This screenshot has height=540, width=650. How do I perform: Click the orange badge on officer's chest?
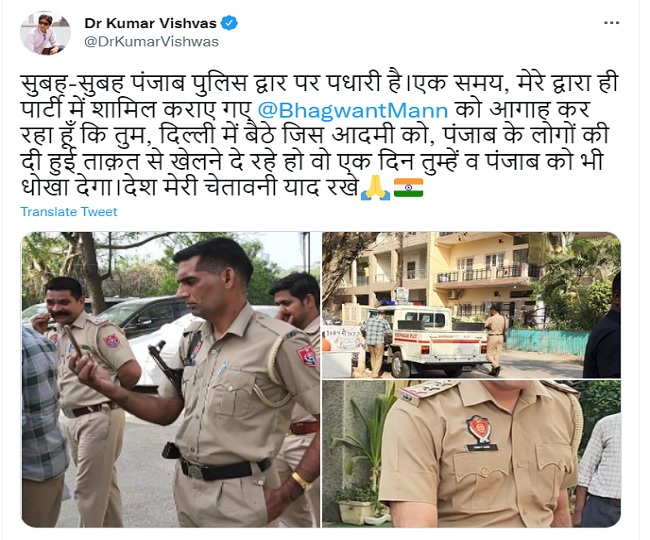tap(480, 429)
